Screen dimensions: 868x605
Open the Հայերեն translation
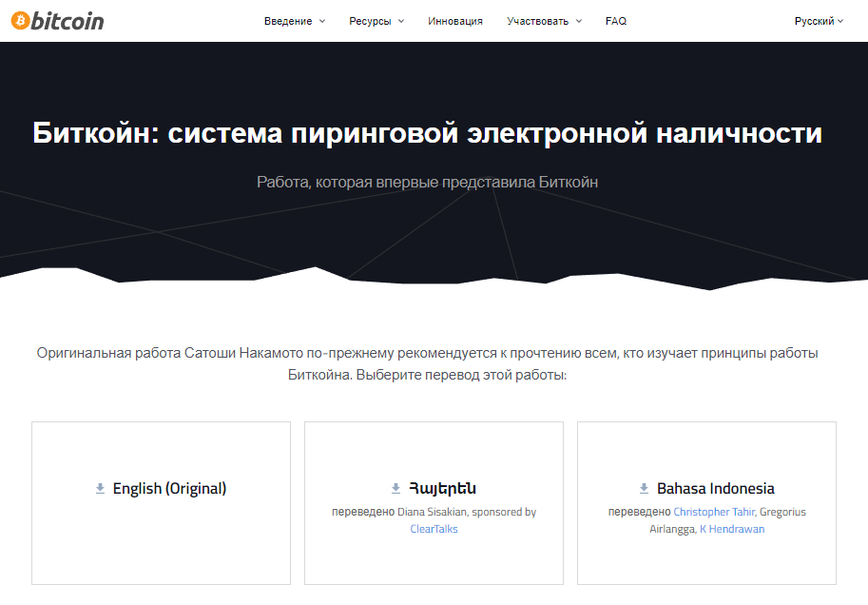442,489
